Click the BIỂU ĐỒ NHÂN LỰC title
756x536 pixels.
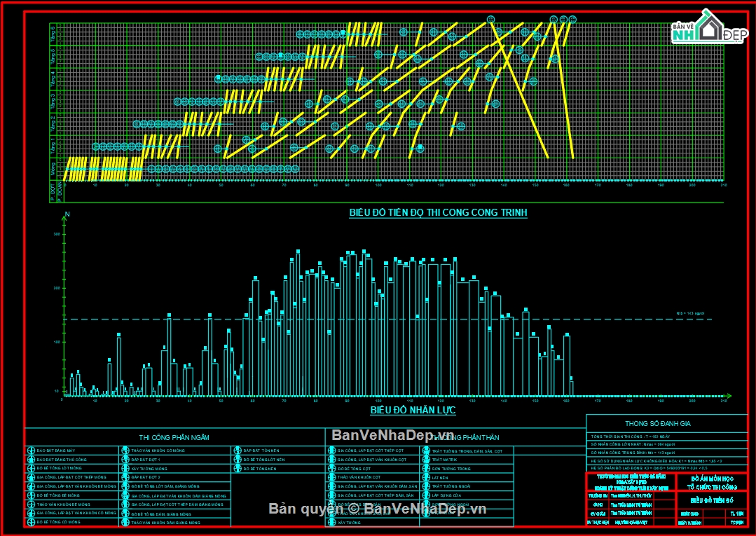click(x=413, y=410)
